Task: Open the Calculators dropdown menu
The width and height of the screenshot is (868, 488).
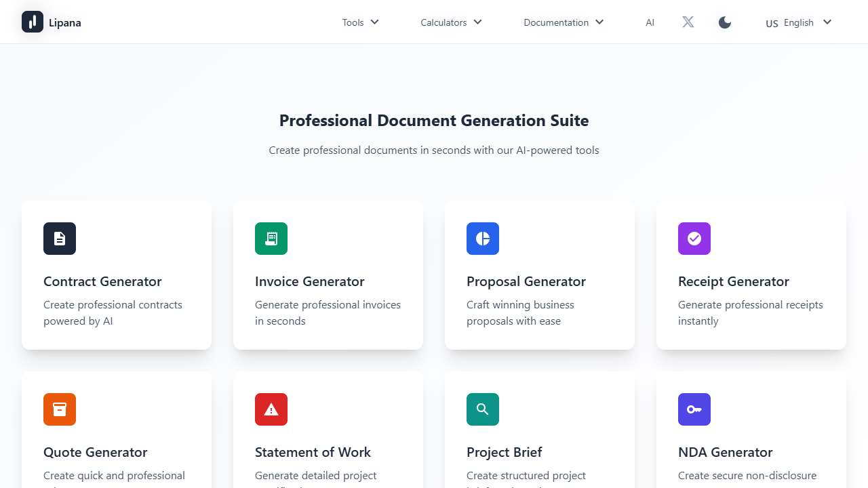Action: (451, 22)
